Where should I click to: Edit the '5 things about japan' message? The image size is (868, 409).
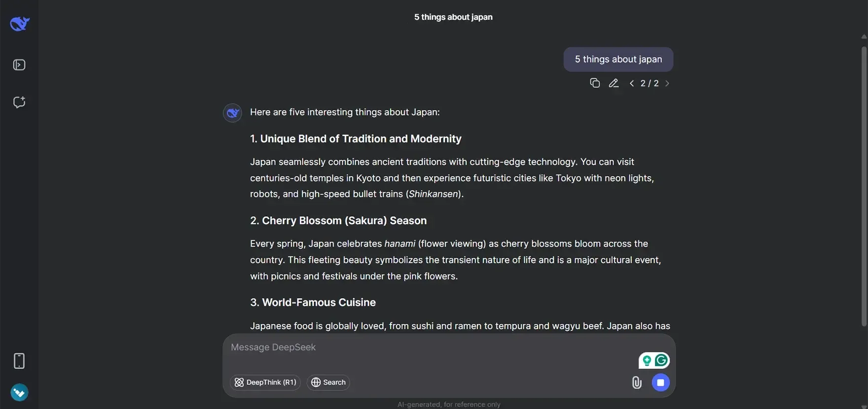(x=614, y=83)
